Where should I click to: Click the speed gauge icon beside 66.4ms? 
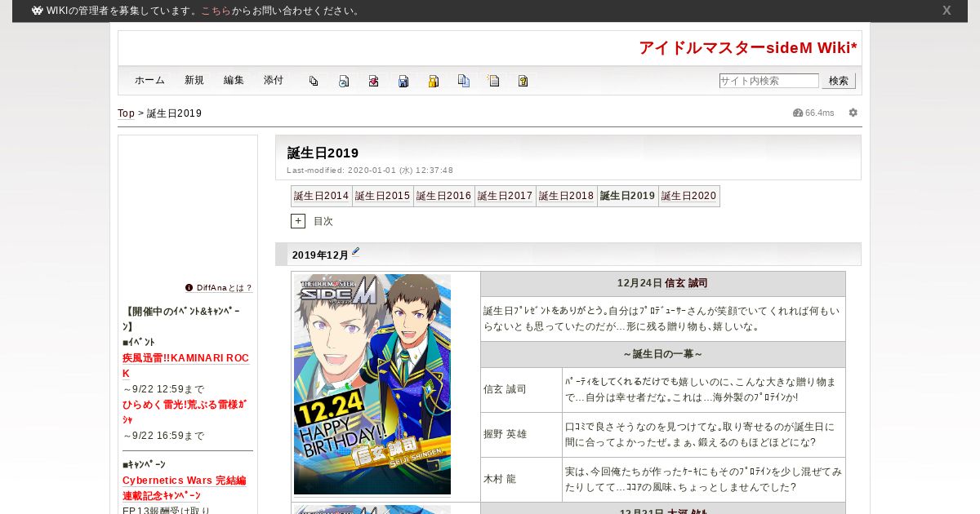click(798, 113)
